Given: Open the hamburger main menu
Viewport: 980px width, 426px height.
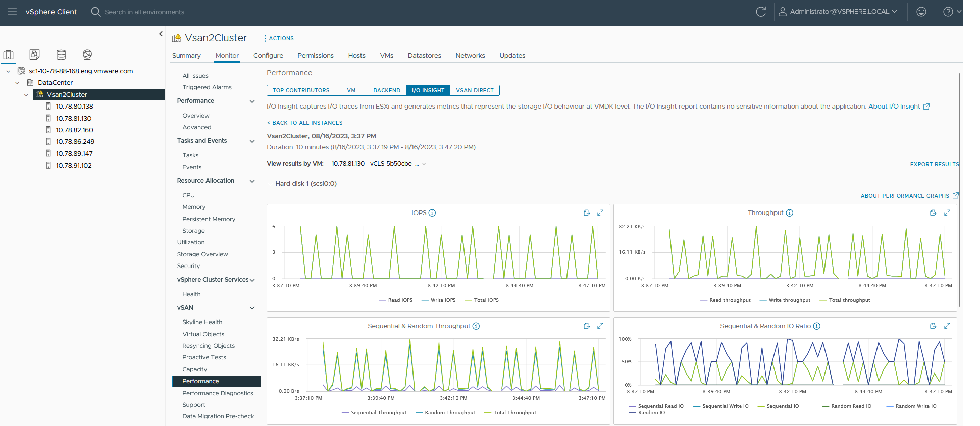Looking at the screenshot, I should click(x=12, y=12).
